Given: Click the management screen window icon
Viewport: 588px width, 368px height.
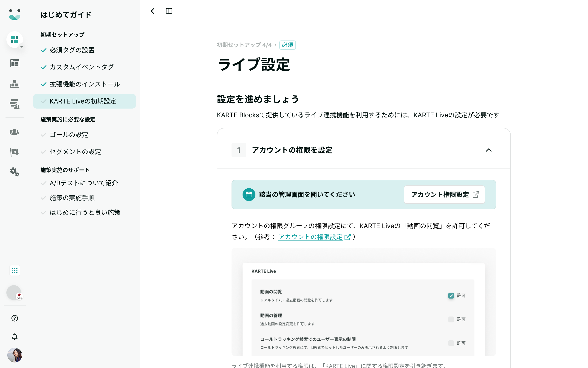Looking at the screenshot, I should tap(249, 195).
